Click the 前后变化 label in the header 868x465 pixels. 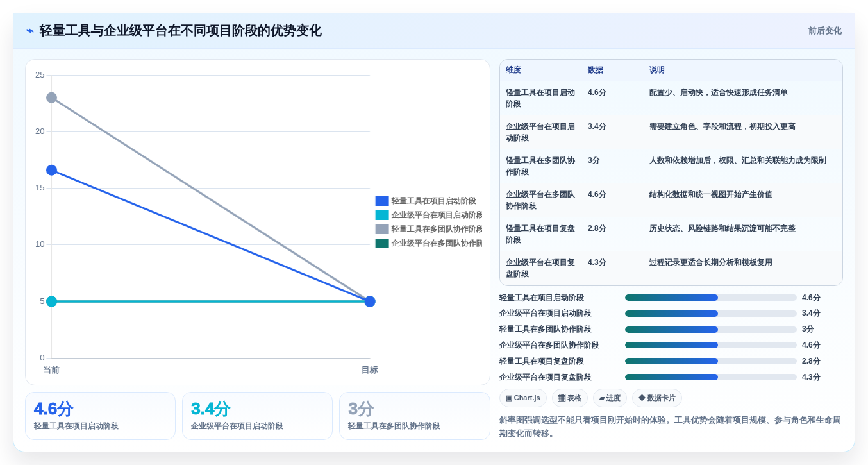[824, 31]
